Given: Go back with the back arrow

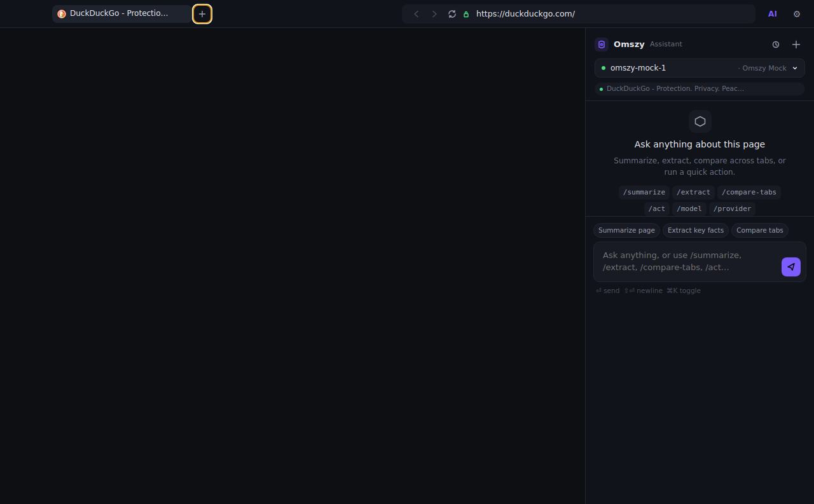Looking at the screenshot, I should (417, 14).
